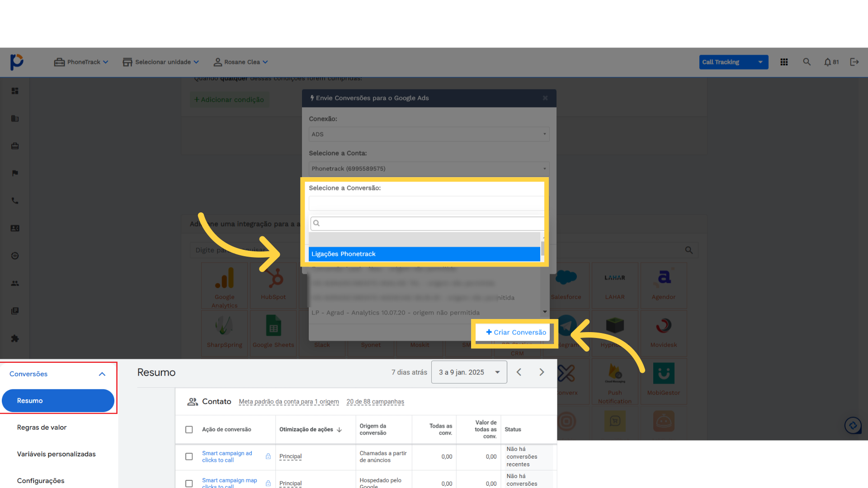Viewport: 868px width, 488px height.
Task: Click Principal in first conversion row
Action: [290, 456]
